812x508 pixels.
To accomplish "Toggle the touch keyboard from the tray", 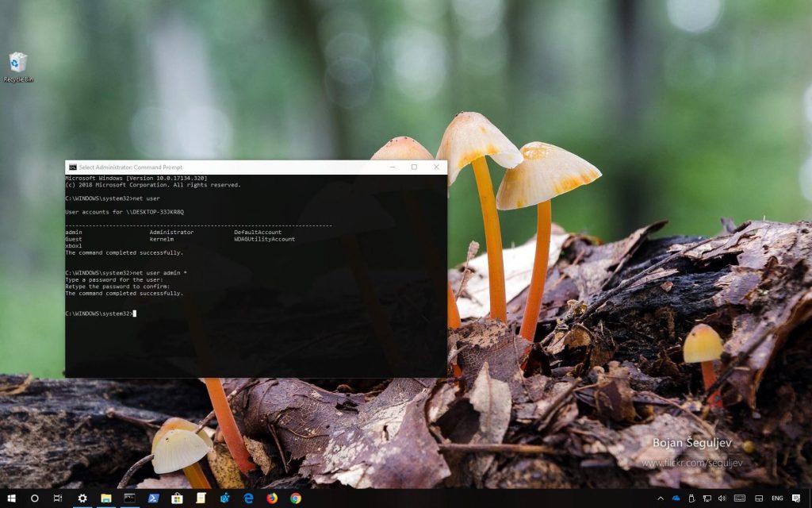I will click(740, 498).
